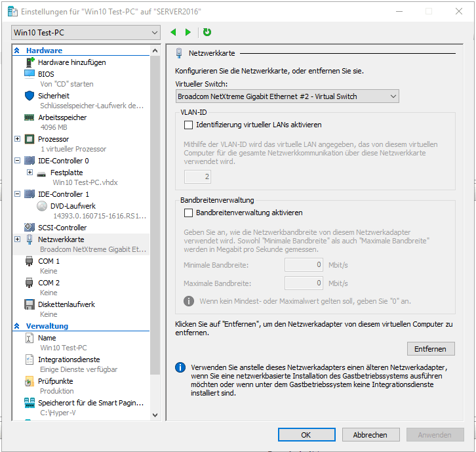Collapse the IDE-Controller 0 node
The width and height of the screenshot is (476, 452).
(18, 160)
